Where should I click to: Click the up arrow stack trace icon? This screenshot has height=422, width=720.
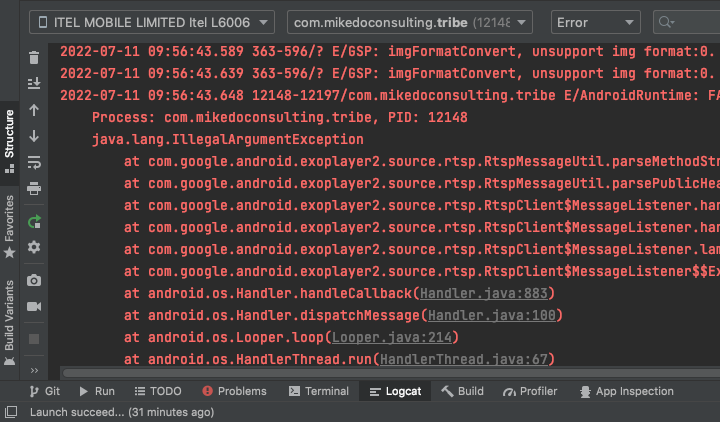(34, 110)
